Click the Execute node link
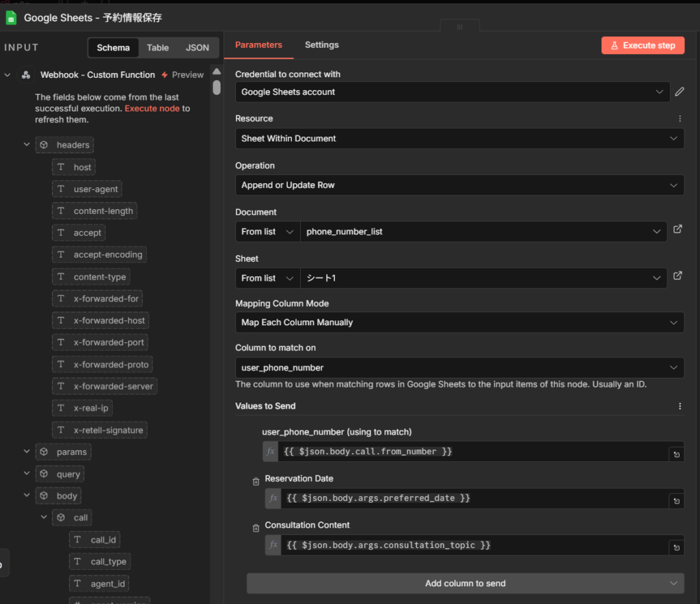The image size is (700, 604). (152, 109)
